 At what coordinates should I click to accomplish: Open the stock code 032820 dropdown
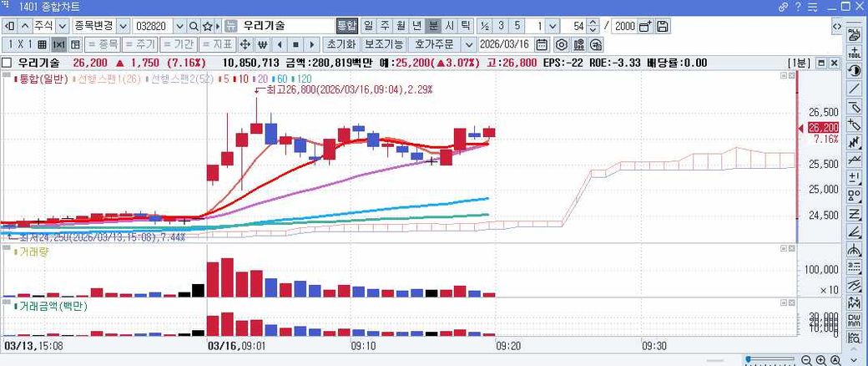coord(179,27)
